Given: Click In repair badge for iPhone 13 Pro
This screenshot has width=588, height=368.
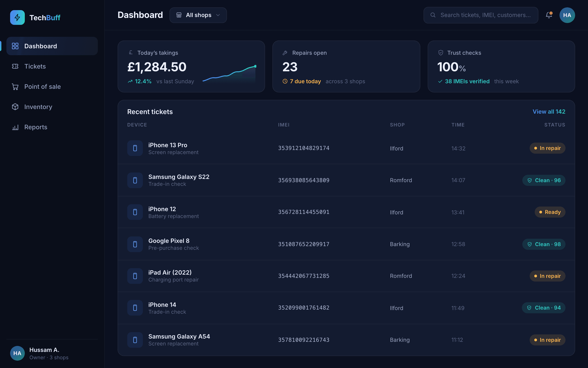Looking at the screenshot, I should coord(547,148).
